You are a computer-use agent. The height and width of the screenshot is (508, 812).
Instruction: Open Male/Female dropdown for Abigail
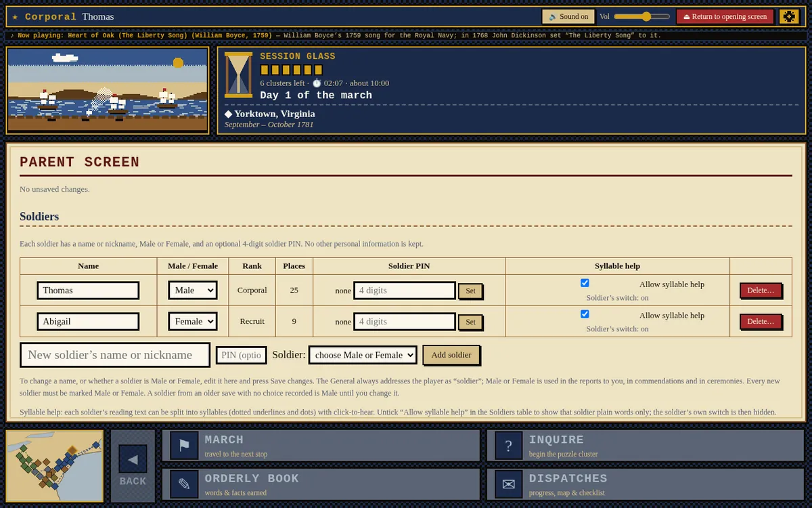click(x=193, y=321)
